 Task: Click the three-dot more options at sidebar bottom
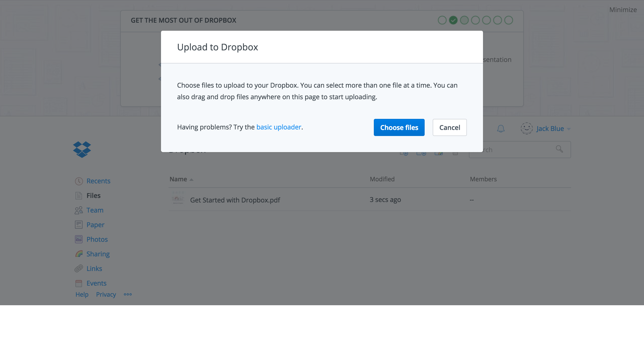128,294
